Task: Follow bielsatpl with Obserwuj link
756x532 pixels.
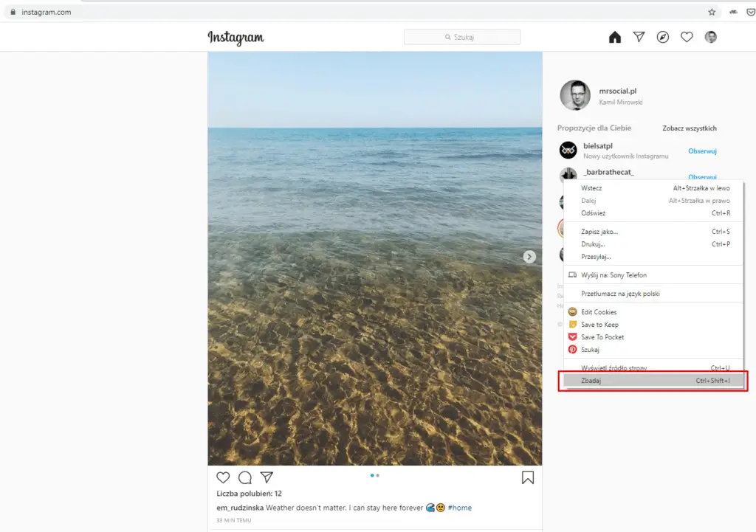Action: click(702, 151)
